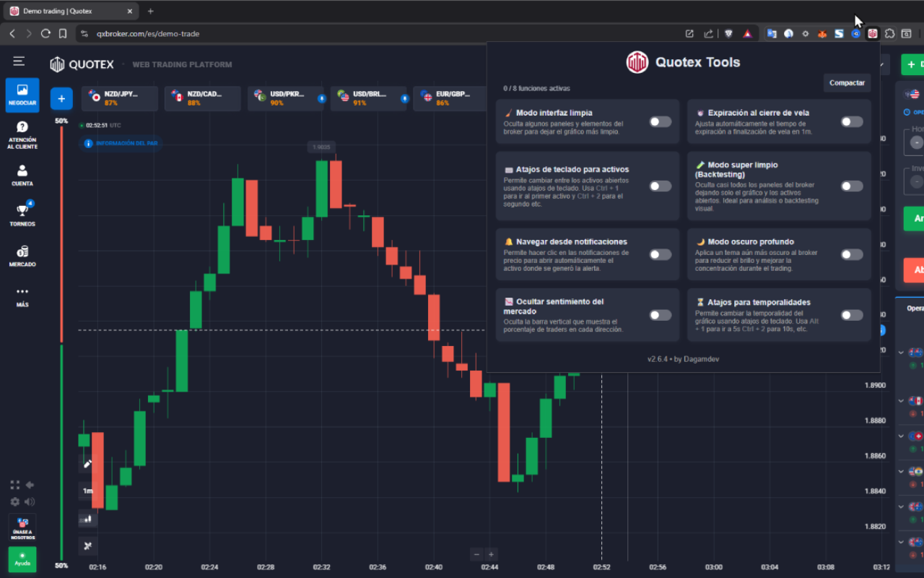Zoom in the chart with plus
Screen dimensions: 924x578
point(491,554)
